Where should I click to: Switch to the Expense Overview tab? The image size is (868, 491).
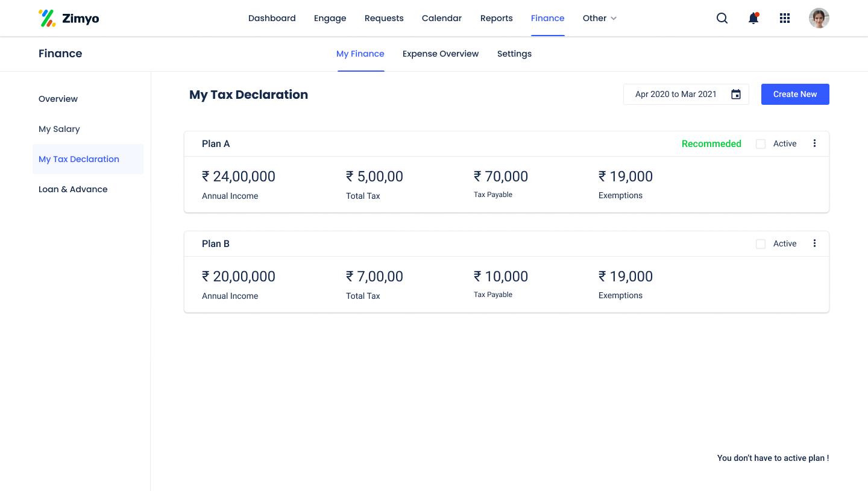440,54
